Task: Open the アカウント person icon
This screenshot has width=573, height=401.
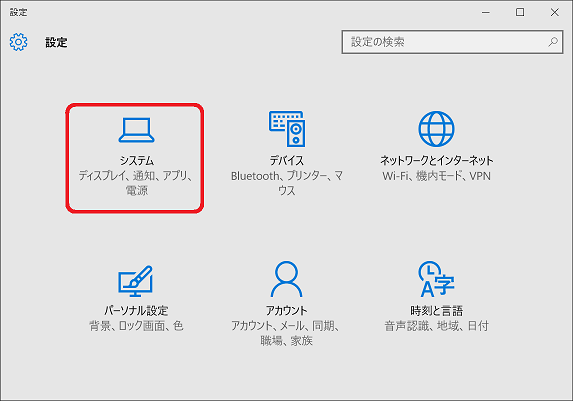Action: click(286, 279)
